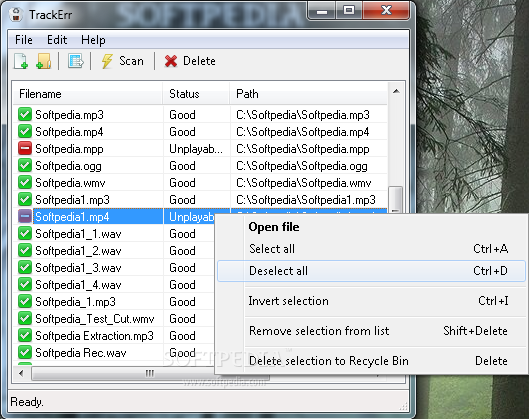Viewport: 529px width, 419px height.
Task: Select the Softpedia1_2.wav filename
Action: pos(78,251)
